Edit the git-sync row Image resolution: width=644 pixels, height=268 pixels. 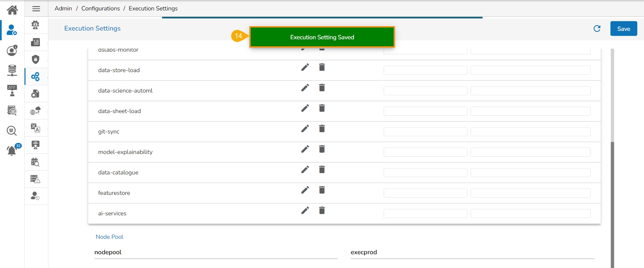click(x=305, y=128)
